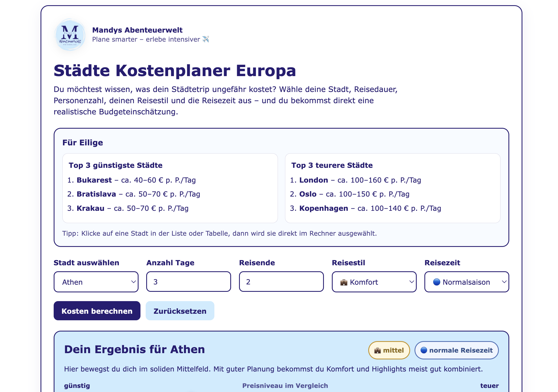Pick London from the Top 3 teurere Städte

point(313,180)
